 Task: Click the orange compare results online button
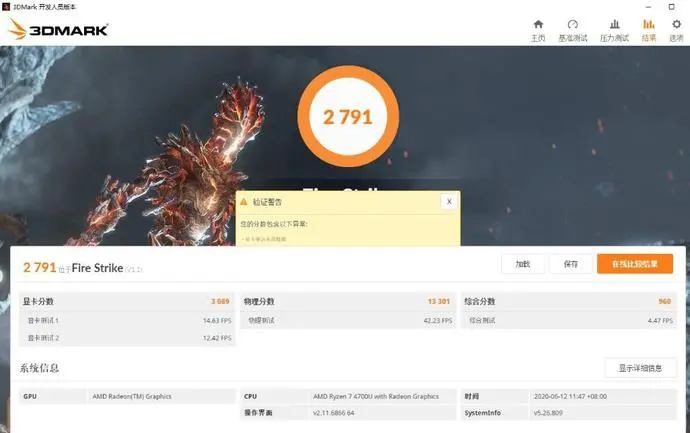pyautogui.click(x=635, y=264)
